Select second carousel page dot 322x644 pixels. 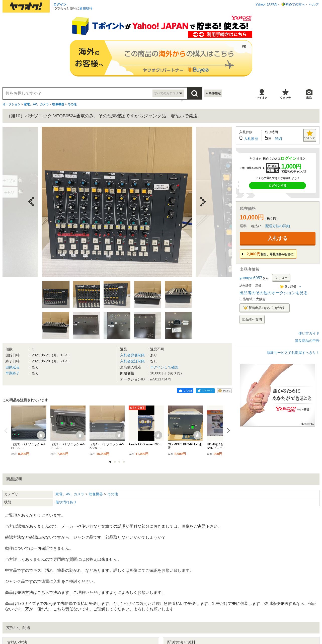tap(115, 461)
